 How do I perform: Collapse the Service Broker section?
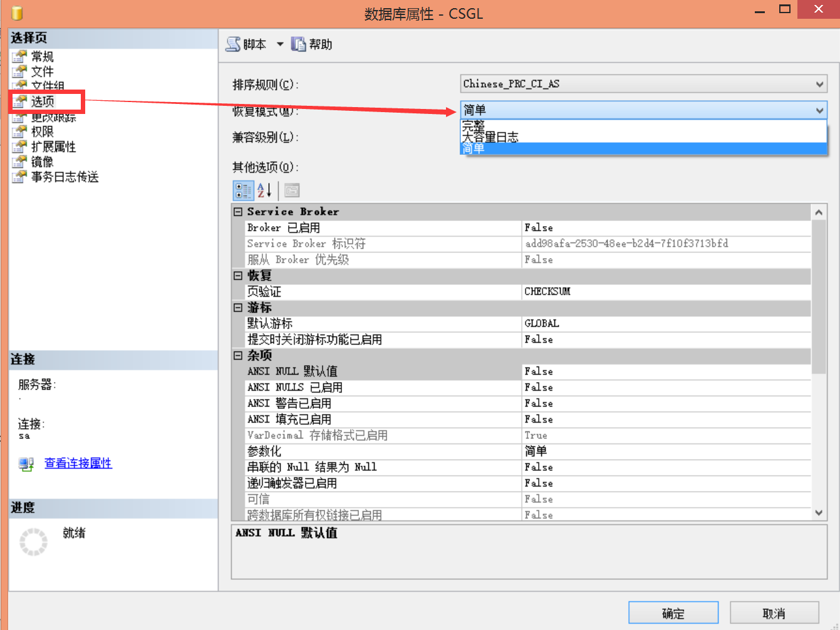click(238, 212)
